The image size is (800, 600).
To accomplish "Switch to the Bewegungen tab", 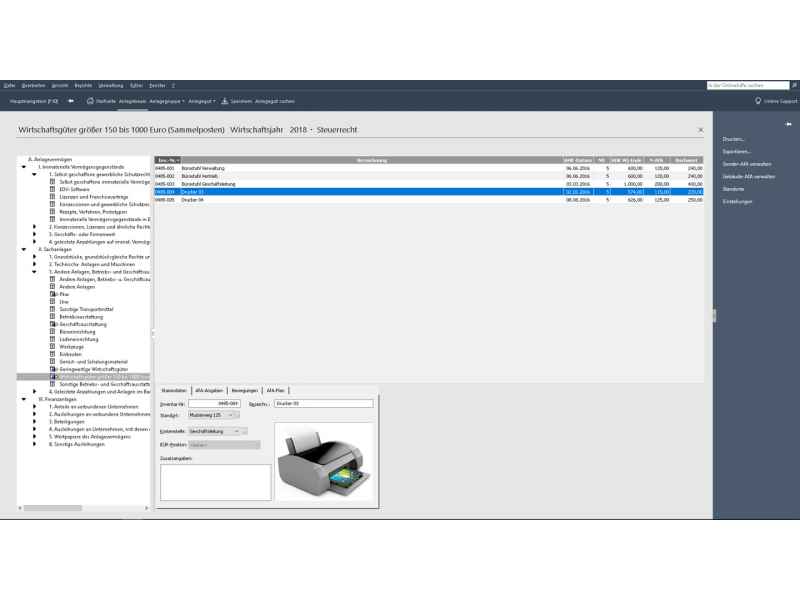I will point(245,390).
